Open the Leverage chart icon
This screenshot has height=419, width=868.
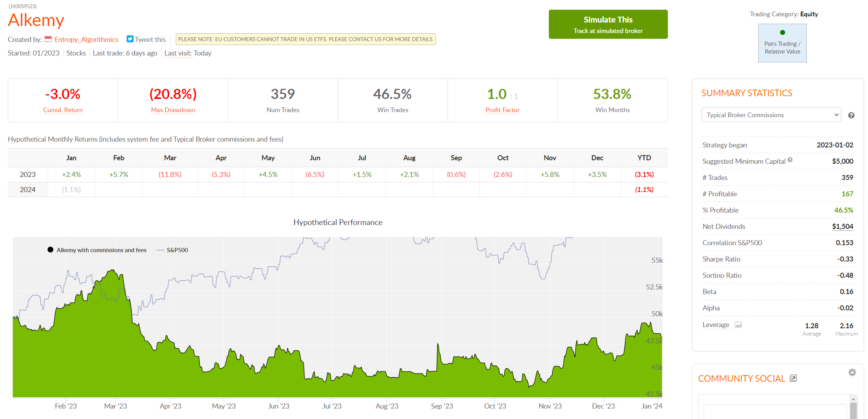[x=738, y=325]
